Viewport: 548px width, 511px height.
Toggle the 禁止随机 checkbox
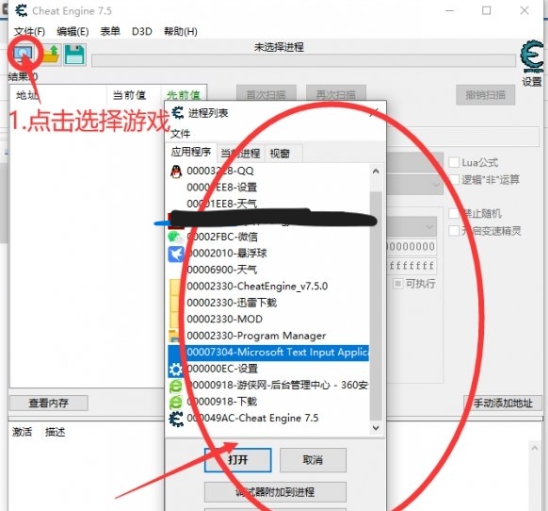coord(454,213)
